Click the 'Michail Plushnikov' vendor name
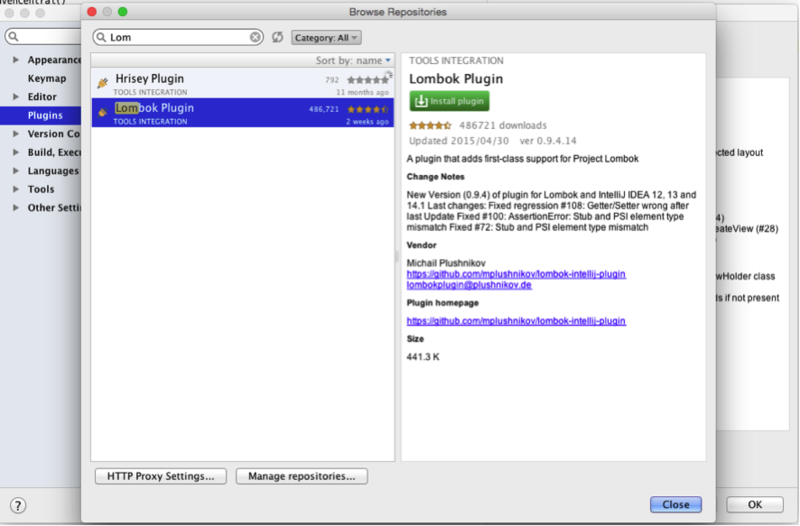This screenshot has width=800, height=526. 446,263
